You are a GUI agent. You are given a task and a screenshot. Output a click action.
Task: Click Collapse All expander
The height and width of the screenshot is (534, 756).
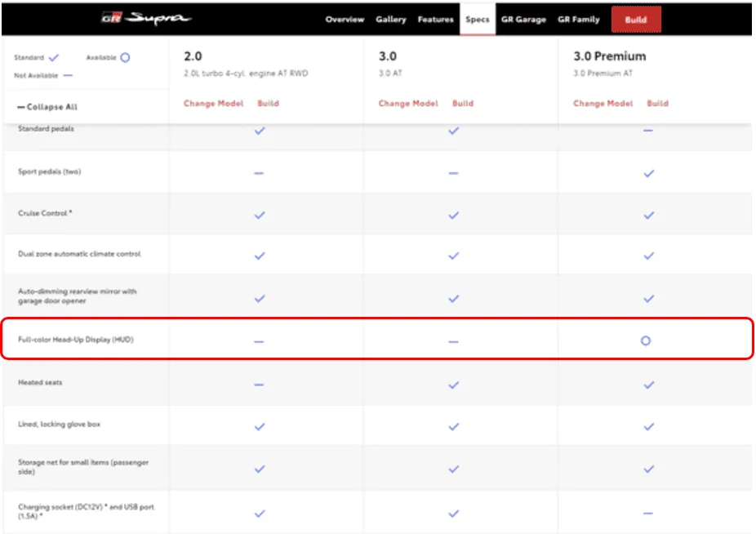pyautogui.click(x=47, y=107)
